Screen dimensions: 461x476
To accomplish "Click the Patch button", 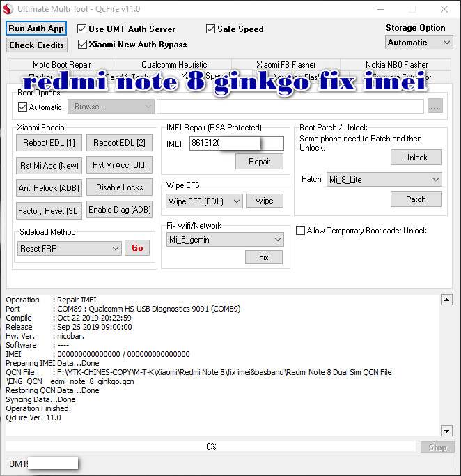I will pos(416,199).
